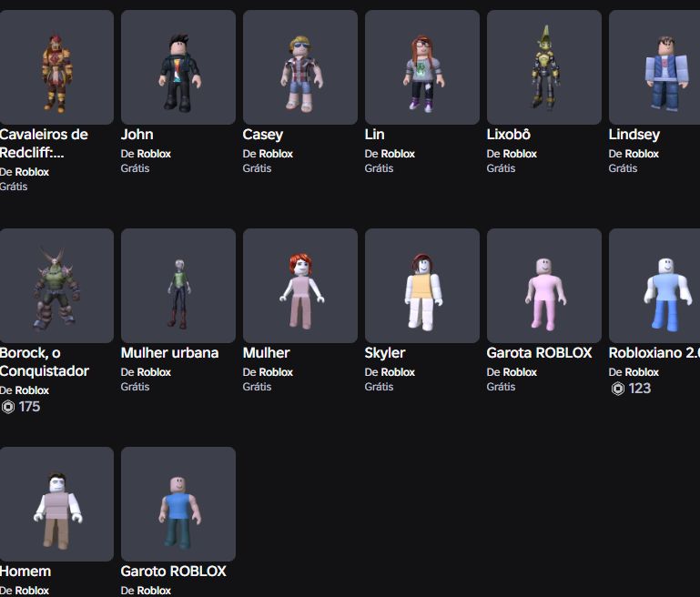View the Lin avatar thumbnail
The image size is (700, 597).
[421, 67]
